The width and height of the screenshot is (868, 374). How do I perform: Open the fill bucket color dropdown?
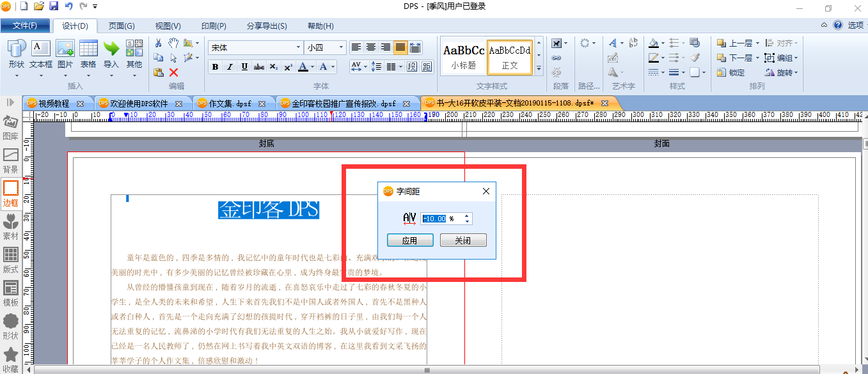tap(663, 43)
